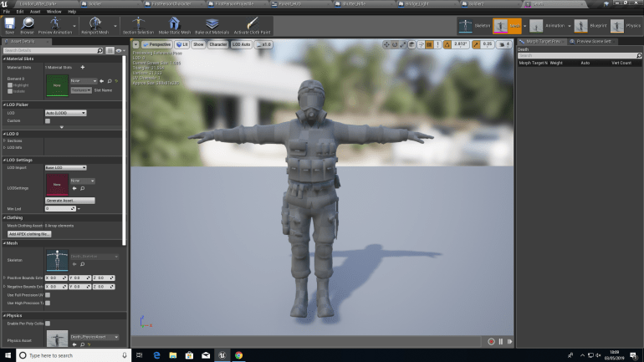644x362 pixels.
Task: Click the Save toolbar icon
Action: click(x=9, y=26)
